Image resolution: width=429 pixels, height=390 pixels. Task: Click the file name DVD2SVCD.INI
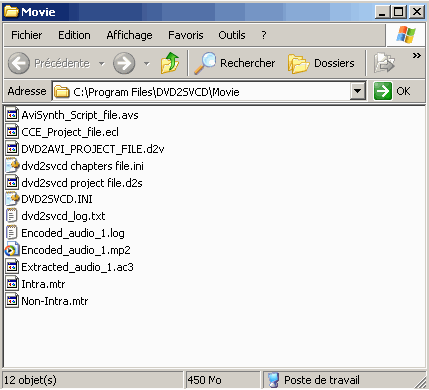[x=57, y=199]
